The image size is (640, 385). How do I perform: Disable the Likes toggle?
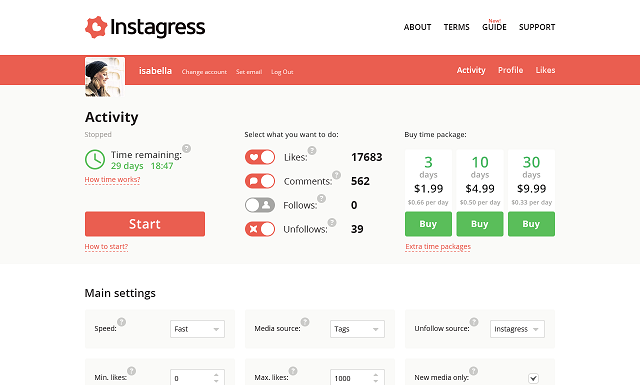[260, 157]
